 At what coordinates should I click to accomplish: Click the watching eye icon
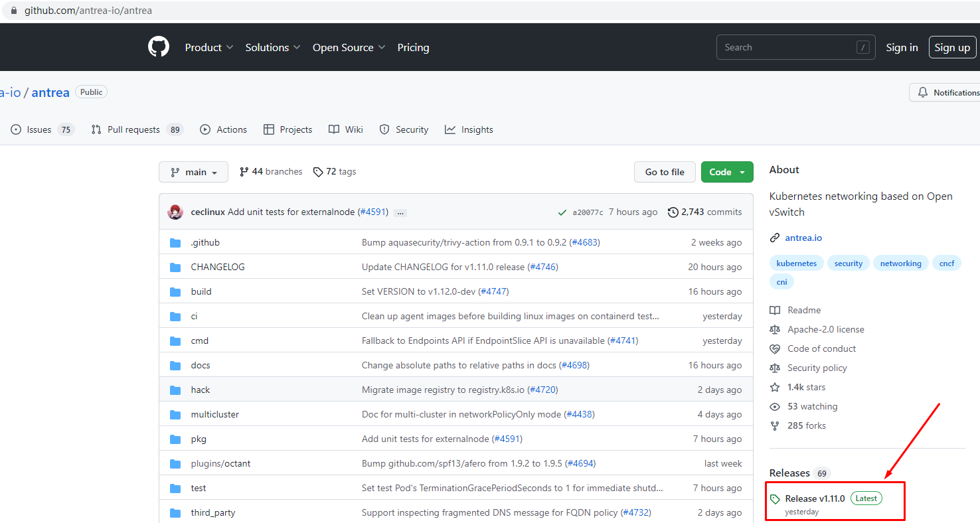click(775, 406)
